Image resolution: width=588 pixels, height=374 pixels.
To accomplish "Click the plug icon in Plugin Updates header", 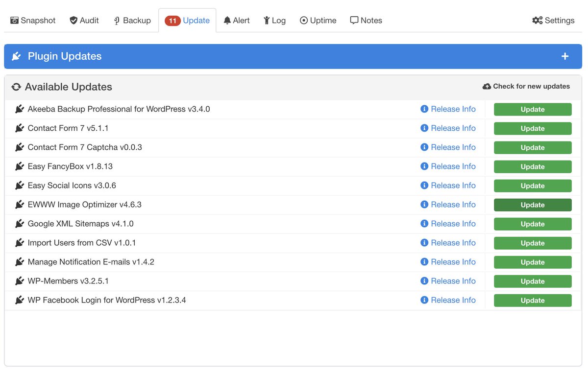I will (x=16, y=56).
